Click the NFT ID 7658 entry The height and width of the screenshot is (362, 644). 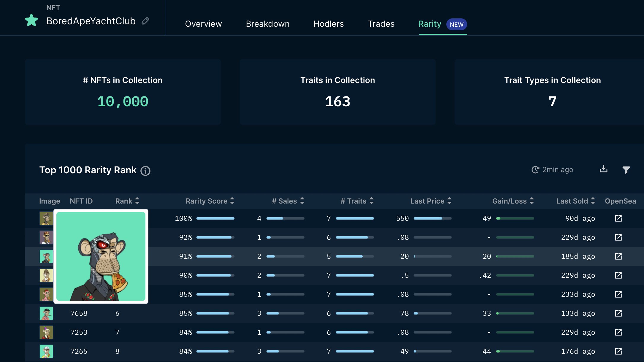pos(79,313)
